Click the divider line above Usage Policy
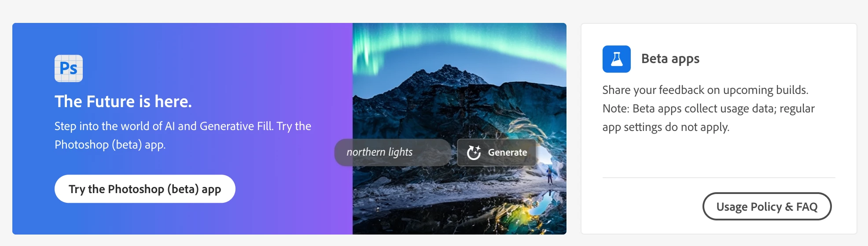 [719, 178]
